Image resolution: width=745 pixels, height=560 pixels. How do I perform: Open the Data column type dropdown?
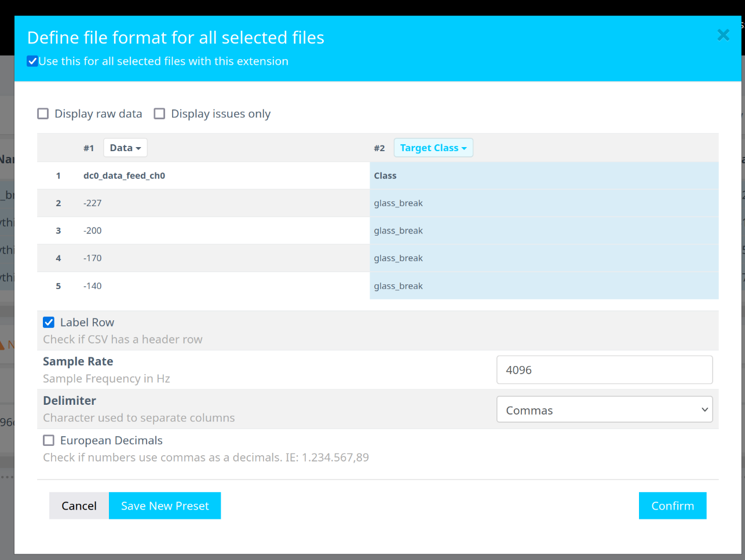point(125,148)
